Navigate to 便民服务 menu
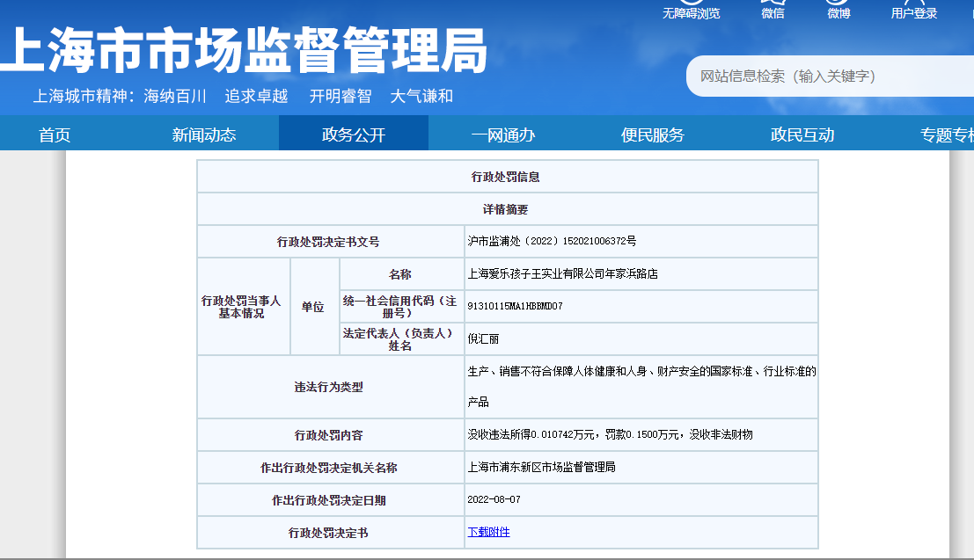Image resolution: width=974 pixels, height=560 pixels. tap(653, 135)
